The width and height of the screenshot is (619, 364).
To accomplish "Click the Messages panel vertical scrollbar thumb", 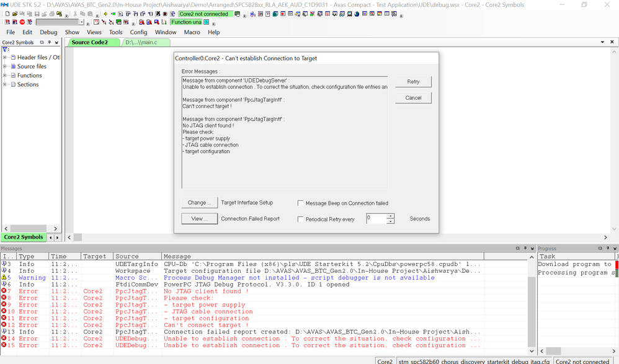I will tap(532, 311).
